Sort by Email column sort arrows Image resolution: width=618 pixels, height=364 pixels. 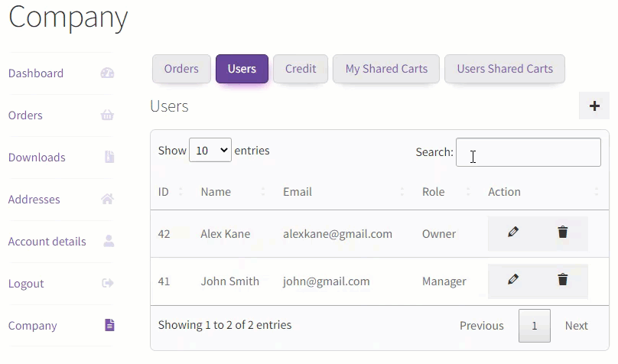click(402, 192)
